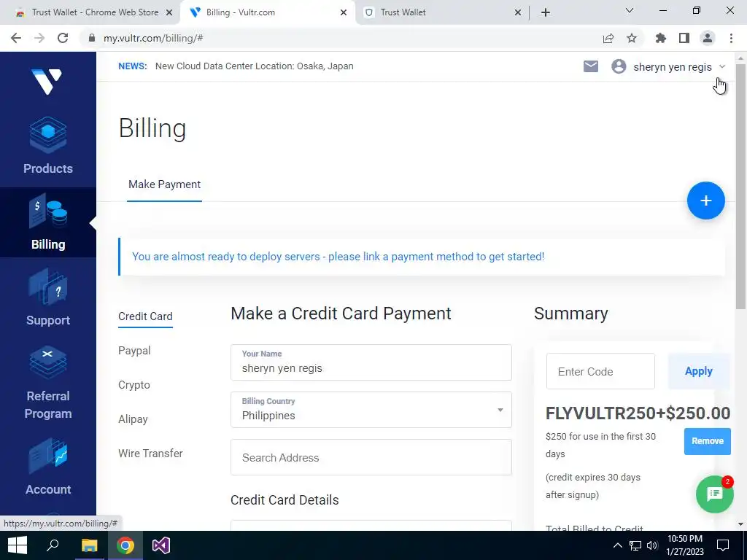Open the Chrome three-dot menu
The image size is (747, 560).
point(731,38)
